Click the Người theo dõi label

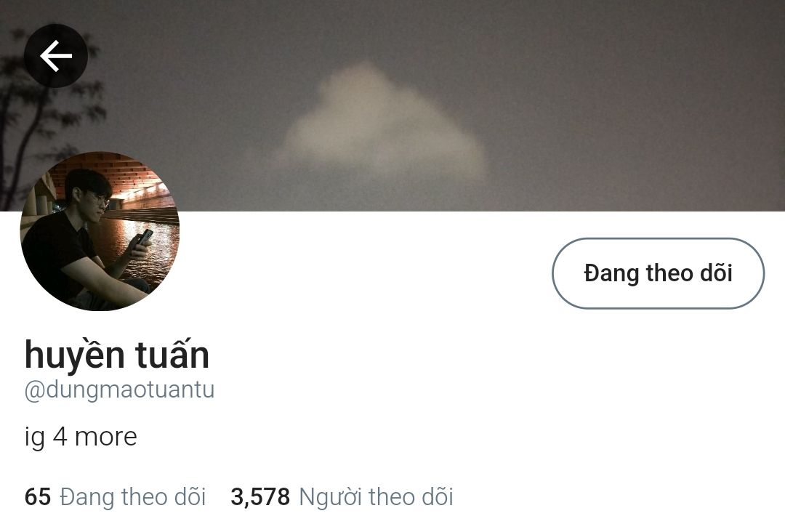(x=376, y=497)
